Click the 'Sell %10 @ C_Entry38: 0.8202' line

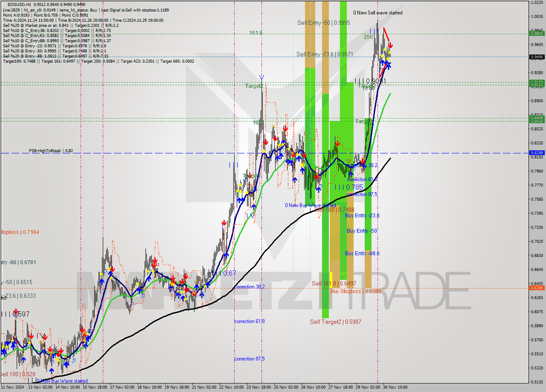pos(57,30)
